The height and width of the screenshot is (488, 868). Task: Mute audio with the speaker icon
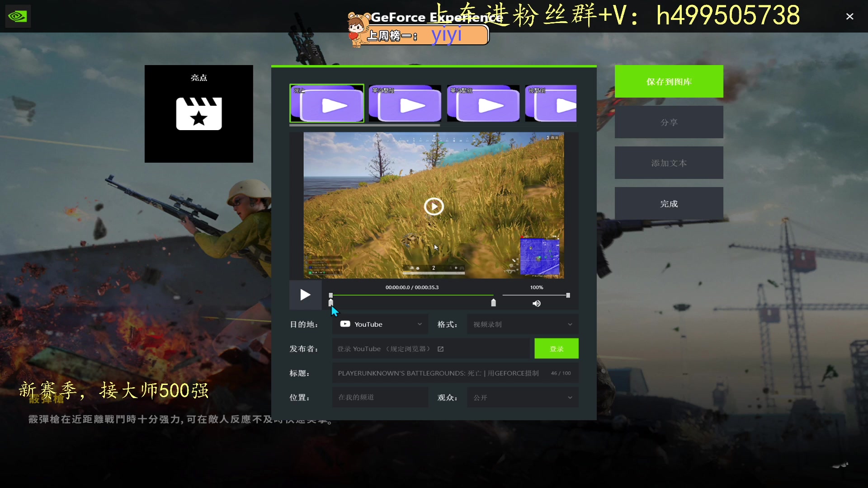point(536,304)
